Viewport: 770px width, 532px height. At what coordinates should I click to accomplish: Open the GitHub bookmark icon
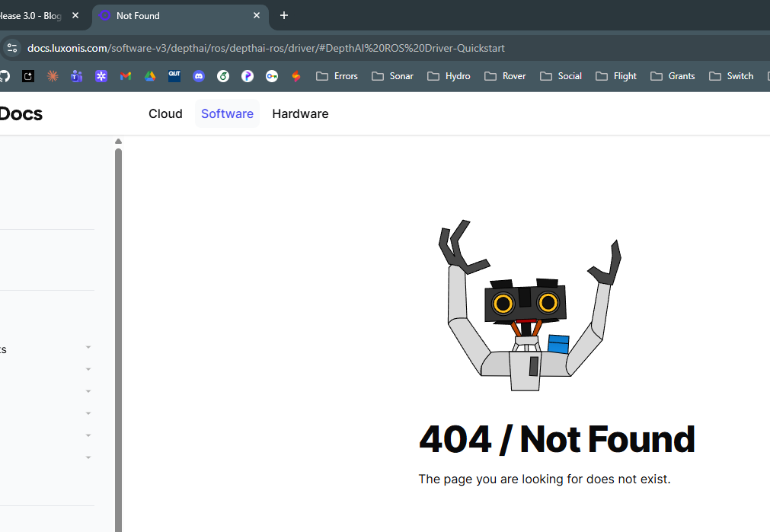pos(4,76)
